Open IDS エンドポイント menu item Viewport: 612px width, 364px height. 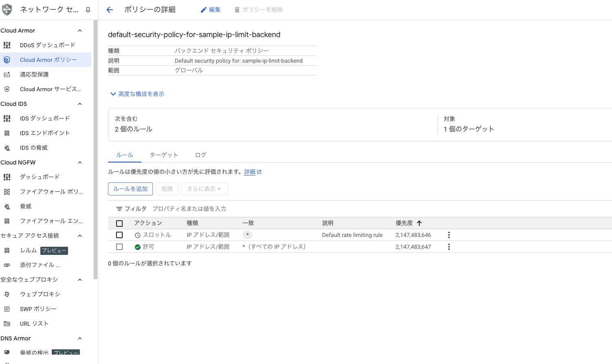pyautogui.click(x=46, y=133)
